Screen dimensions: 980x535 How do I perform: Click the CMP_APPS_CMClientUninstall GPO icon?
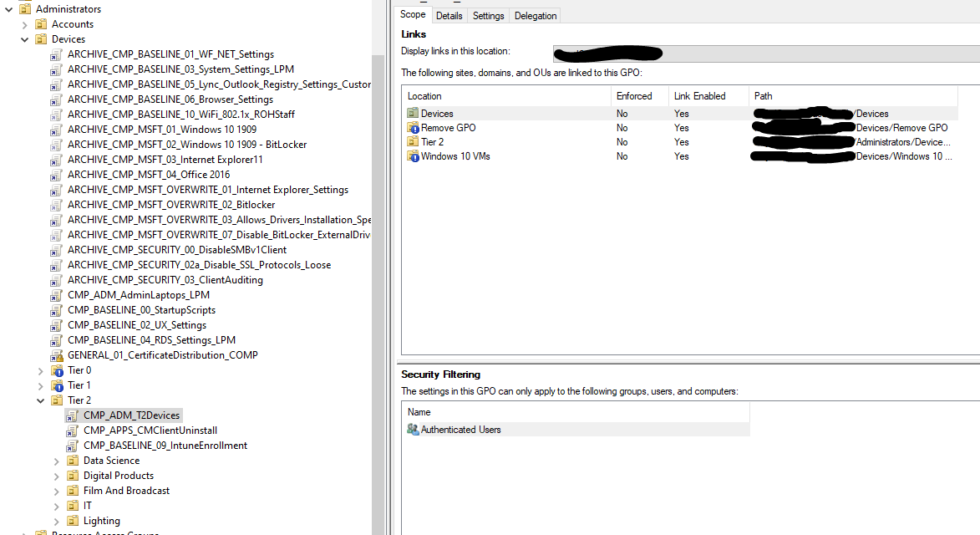click(x=73, y=431)
